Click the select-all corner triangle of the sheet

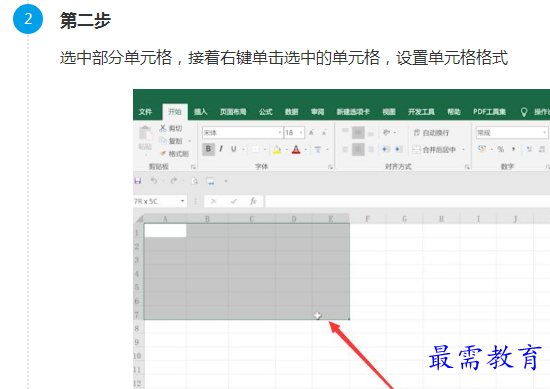139,219
